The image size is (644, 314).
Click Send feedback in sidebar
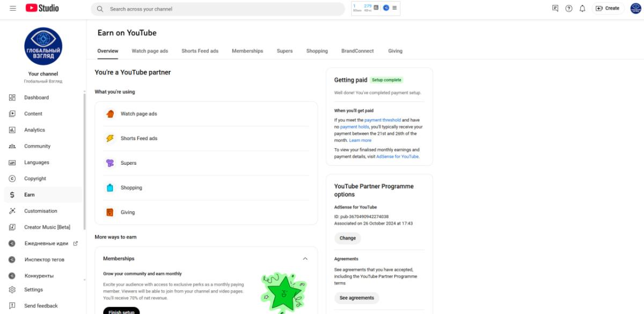click(x=43, y=306)
